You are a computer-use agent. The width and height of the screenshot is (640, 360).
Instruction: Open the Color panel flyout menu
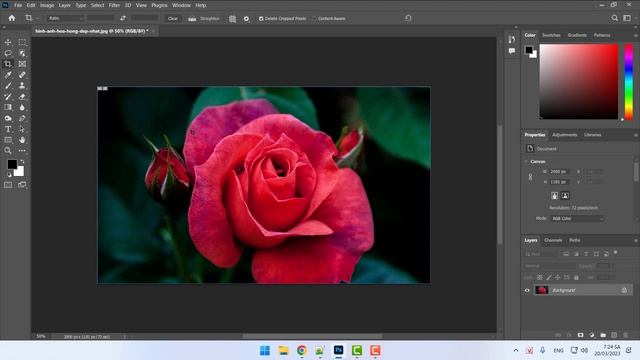[x=636, y=36]
